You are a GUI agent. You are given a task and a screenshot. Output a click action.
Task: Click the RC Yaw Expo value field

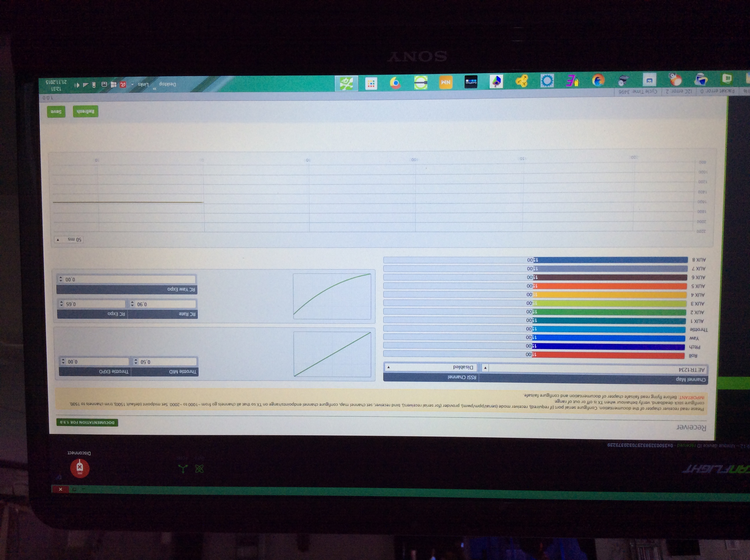coord(129,280)
